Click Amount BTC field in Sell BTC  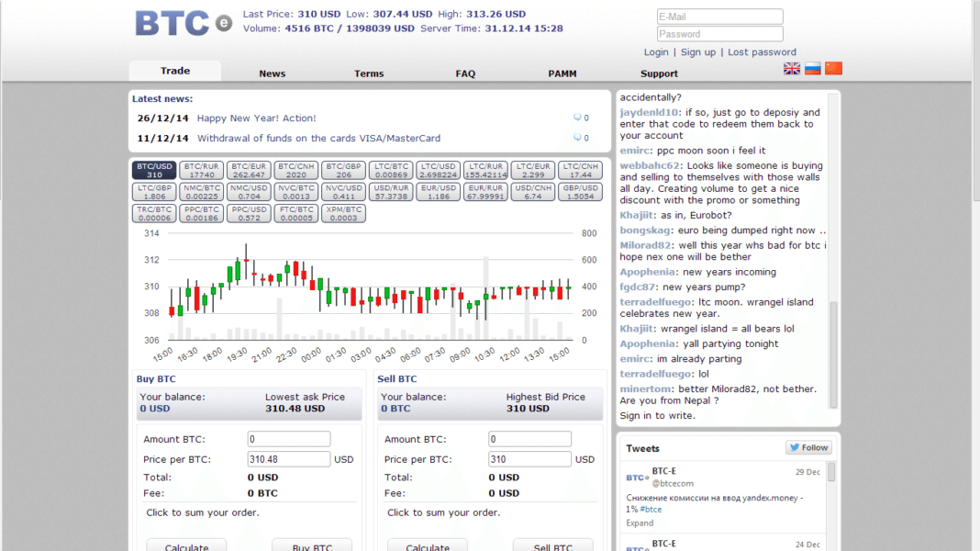pos(530,439)
